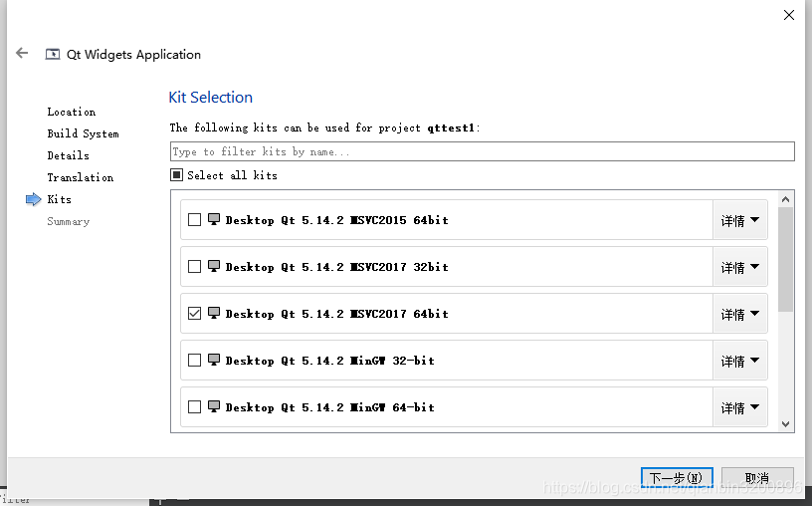This screenshot has height=506, width=812.
Task: Select the Kits wizard step
Action: click(59, 199)
